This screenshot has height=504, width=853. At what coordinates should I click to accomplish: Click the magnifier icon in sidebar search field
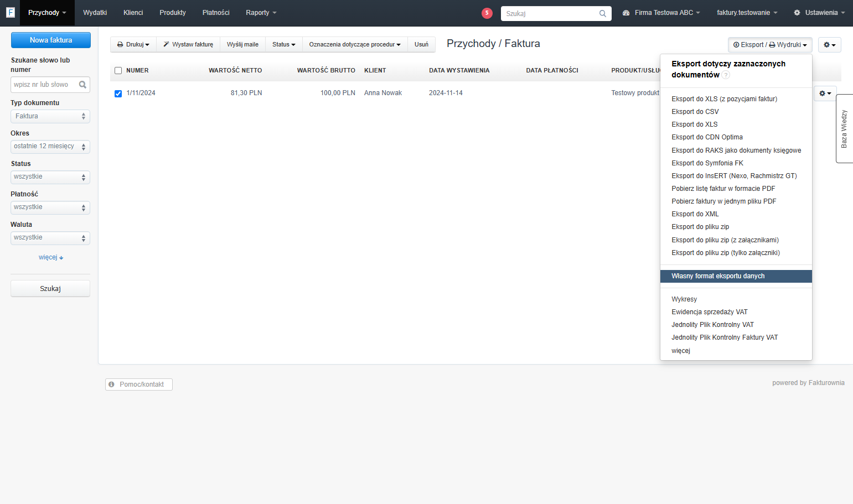coord(82,85)
